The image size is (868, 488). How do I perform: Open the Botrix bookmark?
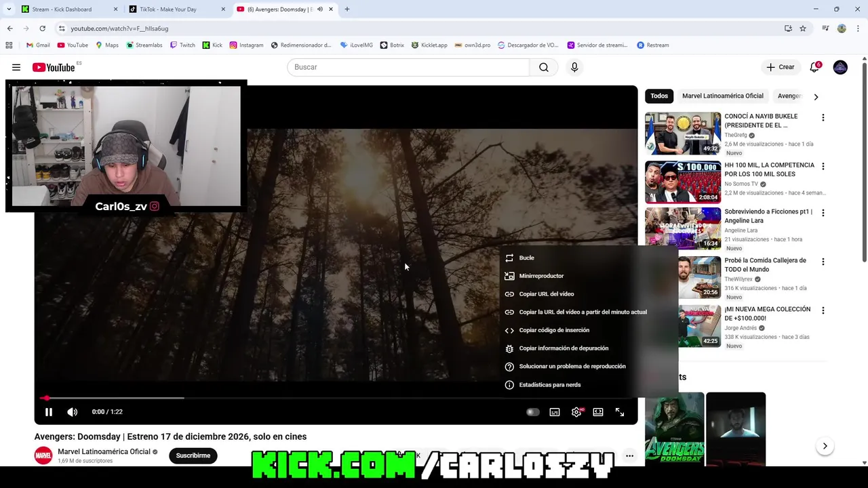point(392,45)
